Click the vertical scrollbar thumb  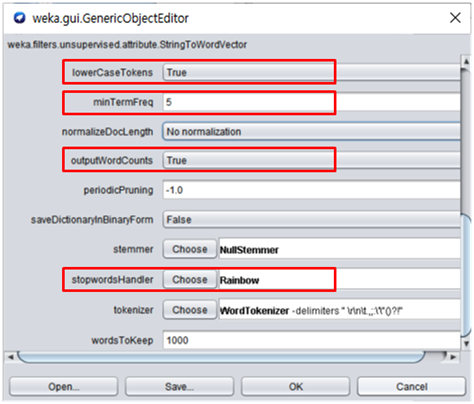pyautogui.click(x=466, y=275)
